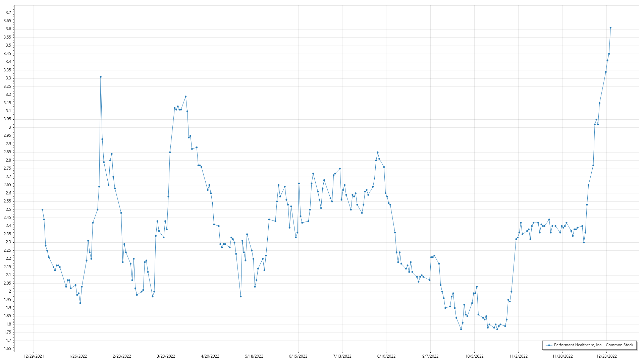The height and width of the screenshot is (362, 644).
Task: Select the August peak point at 2.85
Action: (378, 152)
